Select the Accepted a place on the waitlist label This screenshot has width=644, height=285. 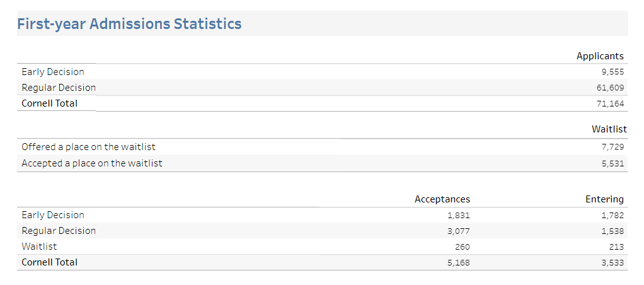click(92, 163)
